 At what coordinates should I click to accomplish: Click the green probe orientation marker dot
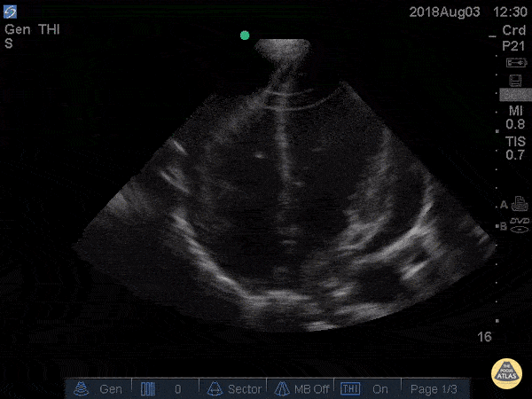[x=245, y=35]
